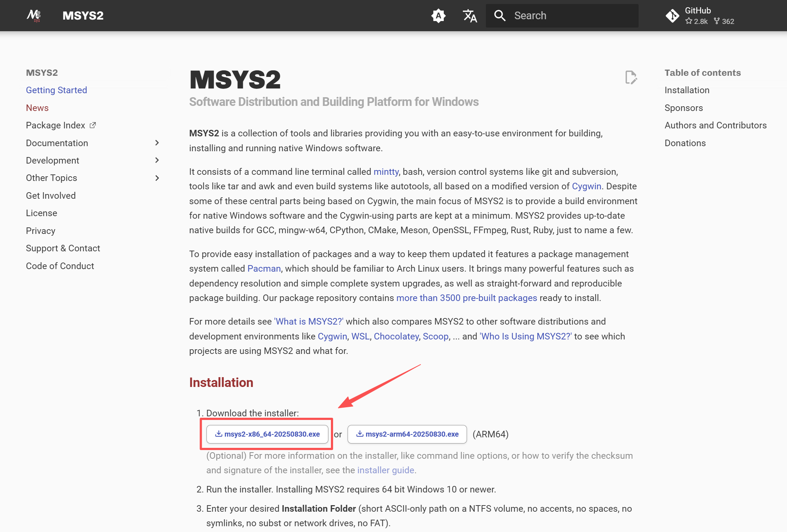Image resolution: width=787 pixels, height=532 pixels.
Task: Follow the mintty link
Action: (386, 172)
